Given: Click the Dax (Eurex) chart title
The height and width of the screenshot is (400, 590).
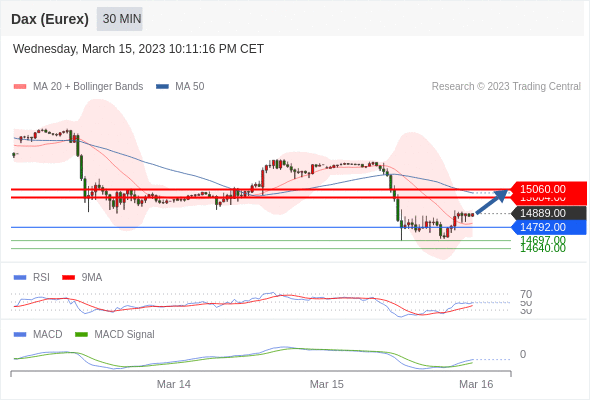Looking at the screenshot, I should [x=50, y=19].
